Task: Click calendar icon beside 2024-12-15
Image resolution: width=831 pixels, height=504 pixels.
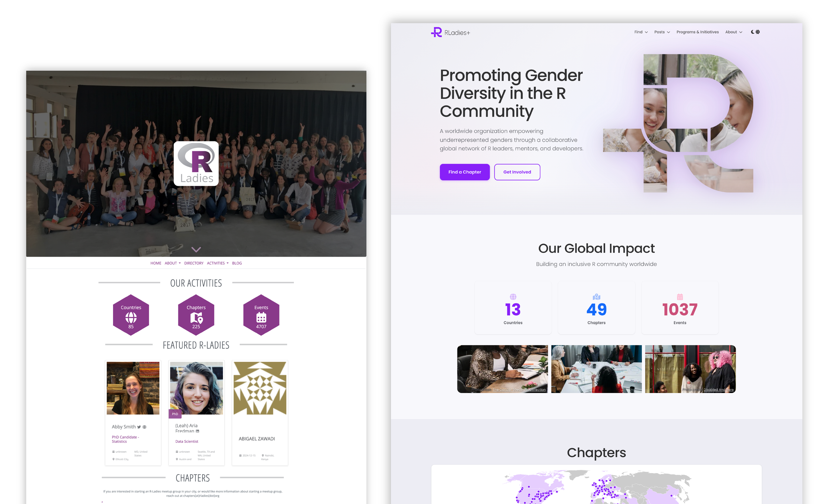Action: click(x=240, y=455)
